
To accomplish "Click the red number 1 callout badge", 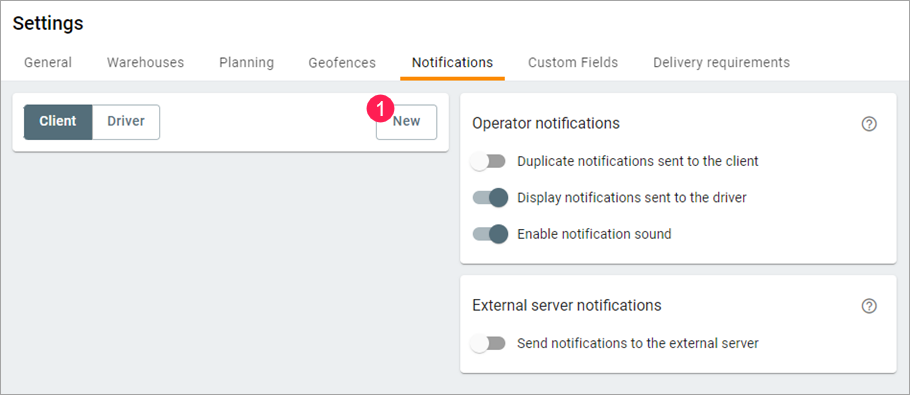I will click(380, 109).
